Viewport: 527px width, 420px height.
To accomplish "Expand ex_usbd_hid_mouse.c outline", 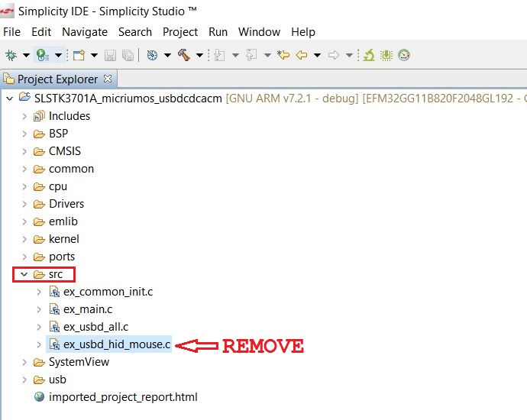I will 39,344.
